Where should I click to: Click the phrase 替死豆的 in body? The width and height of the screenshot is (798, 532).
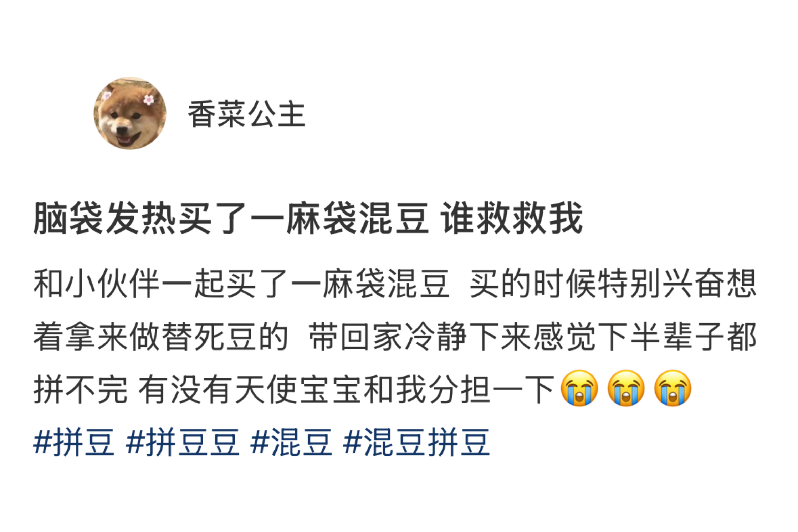pos(225,337)
